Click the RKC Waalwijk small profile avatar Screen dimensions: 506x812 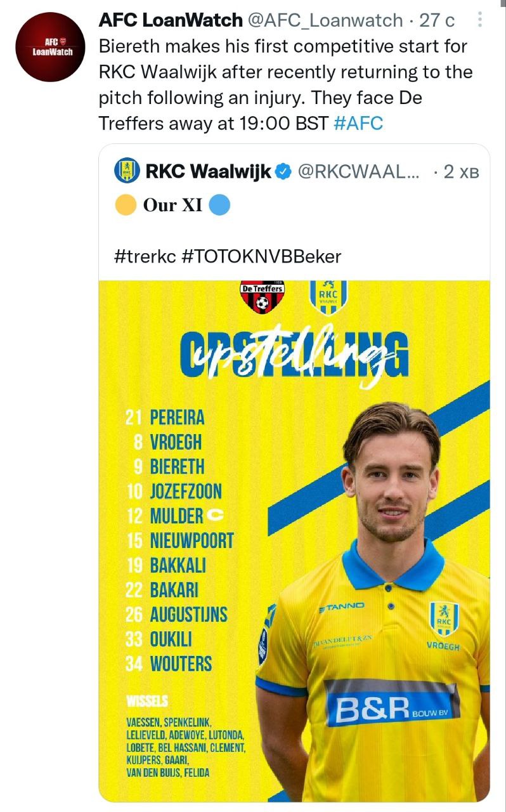[x=127, y=171]
